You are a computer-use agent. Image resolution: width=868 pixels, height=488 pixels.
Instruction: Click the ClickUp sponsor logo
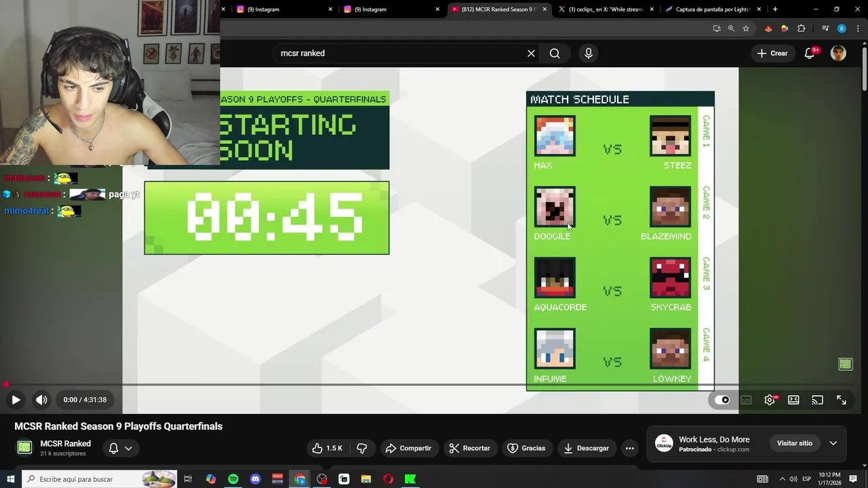(x=664, y=443)
